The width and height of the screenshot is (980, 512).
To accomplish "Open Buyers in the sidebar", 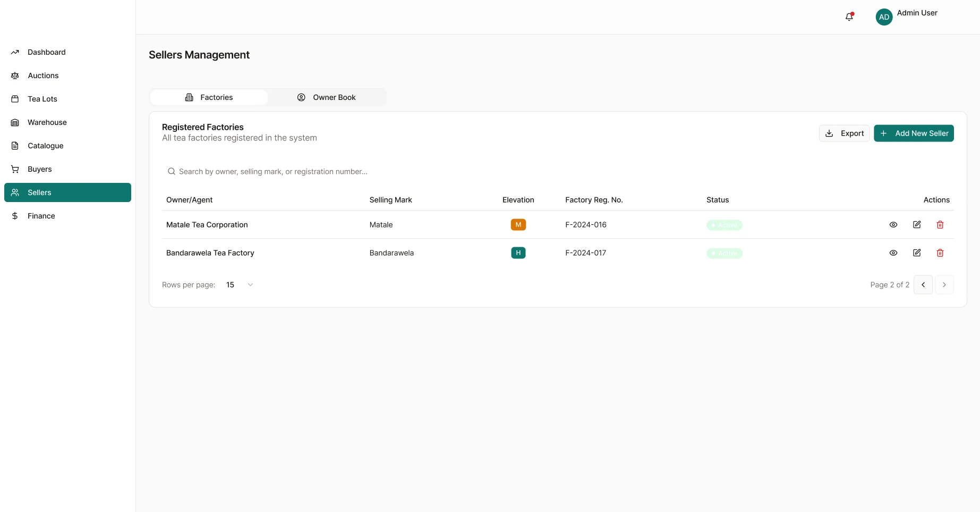I will tap(67, 169).
